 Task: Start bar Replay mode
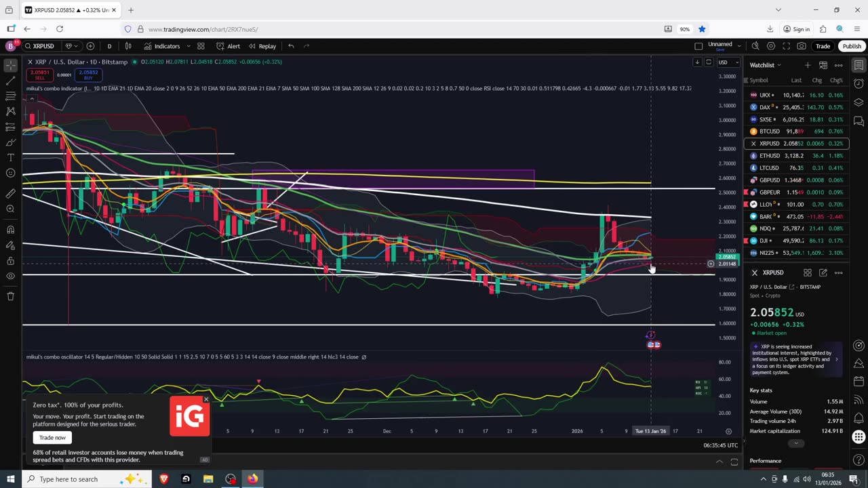click(x=262, y=46)
